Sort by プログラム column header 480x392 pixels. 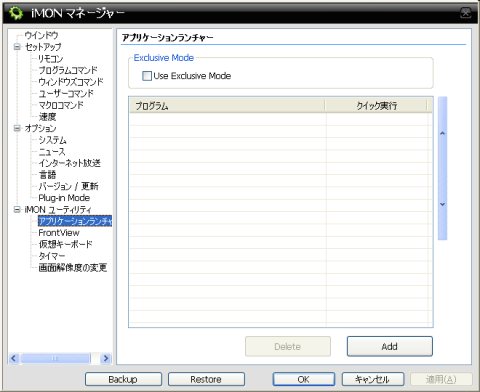point(227,106)
